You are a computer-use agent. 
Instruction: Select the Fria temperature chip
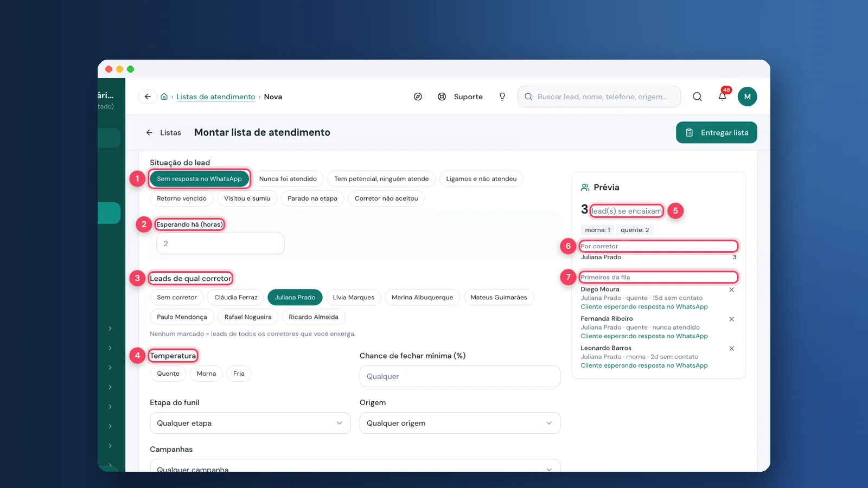(239, 374)
